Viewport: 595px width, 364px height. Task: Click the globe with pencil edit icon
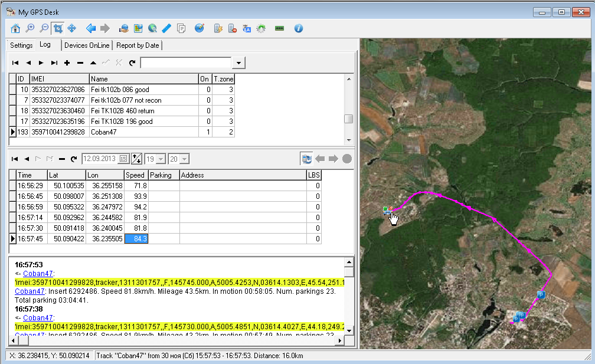tap(200, 28)
